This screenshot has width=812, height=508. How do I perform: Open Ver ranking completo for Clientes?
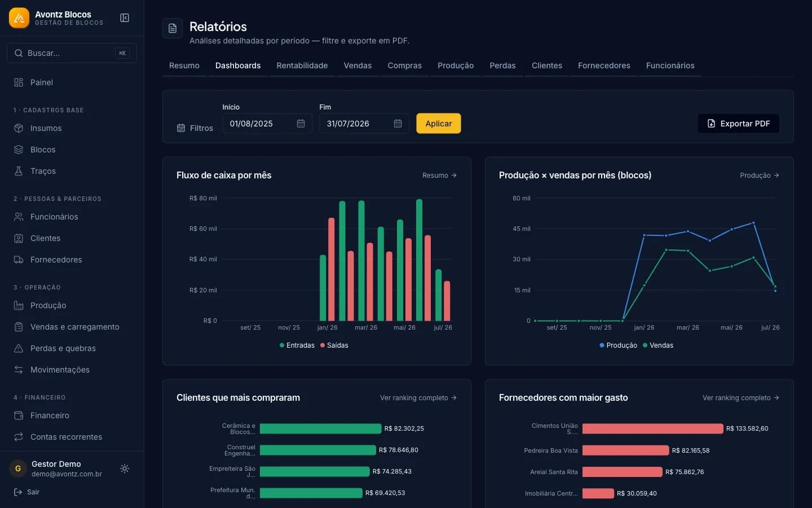tap(418, 398)
